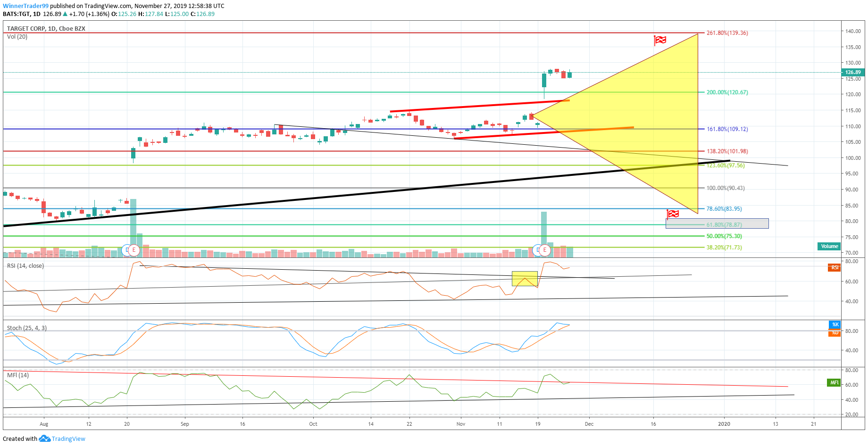Select the 50.00%(75.30) Fibonacci label
868x447 pixels.
click(x=724, y=236)
